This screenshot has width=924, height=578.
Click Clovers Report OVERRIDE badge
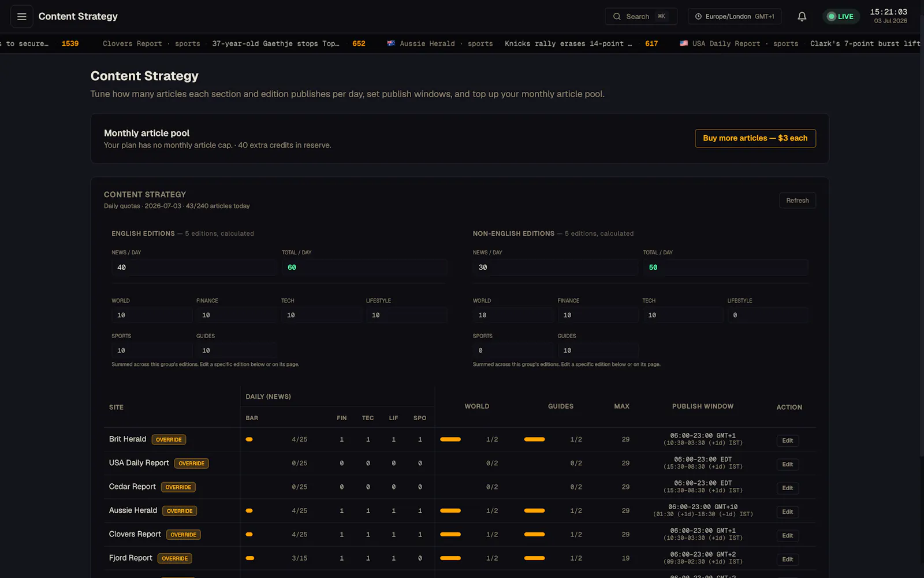[183, 535]
